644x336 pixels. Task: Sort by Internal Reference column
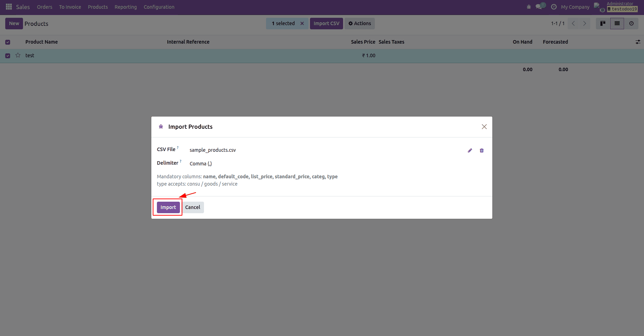coord(188,42)
